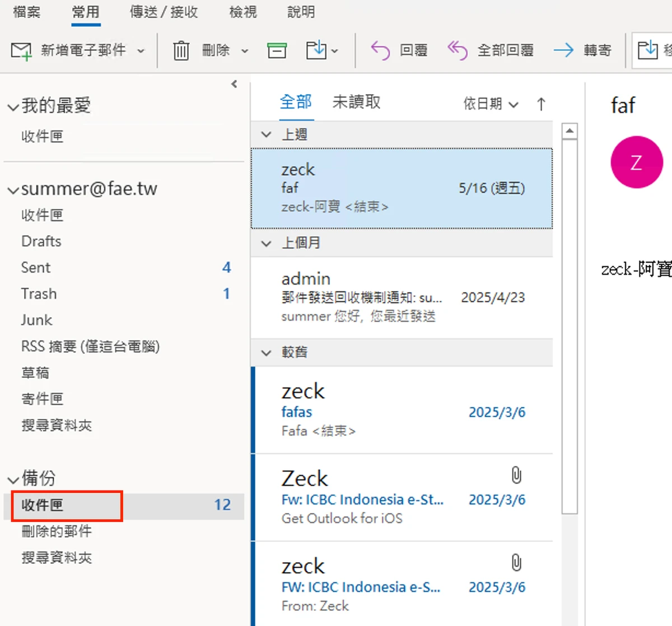Image resolution: width=672 pixels, height=626 pixels.
Task: Click the archive box icon
Action: click(277, 50)
